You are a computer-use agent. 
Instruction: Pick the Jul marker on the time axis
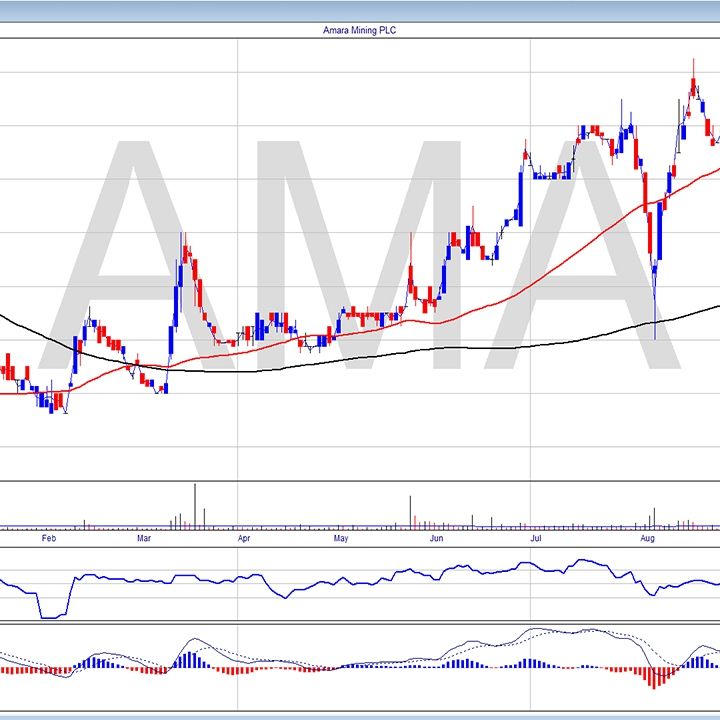[536, 538]
